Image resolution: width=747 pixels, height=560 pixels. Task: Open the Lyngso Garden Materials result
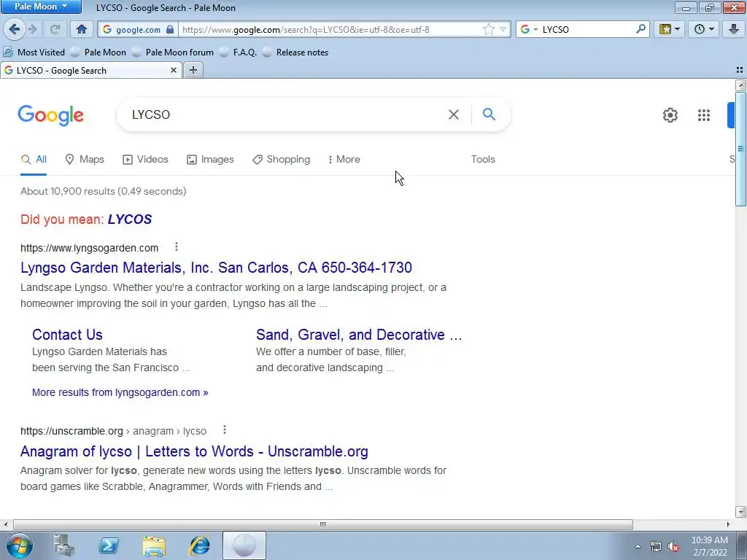click(216, 268)
